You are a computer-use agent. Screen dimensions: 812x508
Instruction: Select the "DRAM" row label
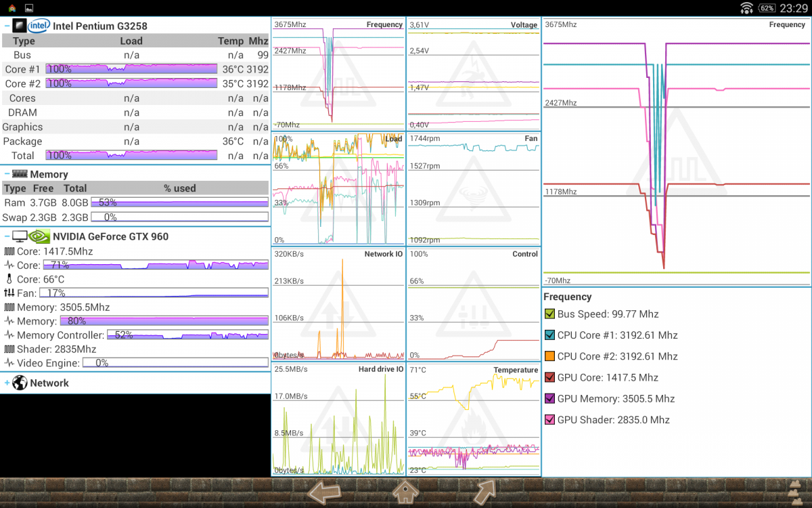click(x=22, y=112)
